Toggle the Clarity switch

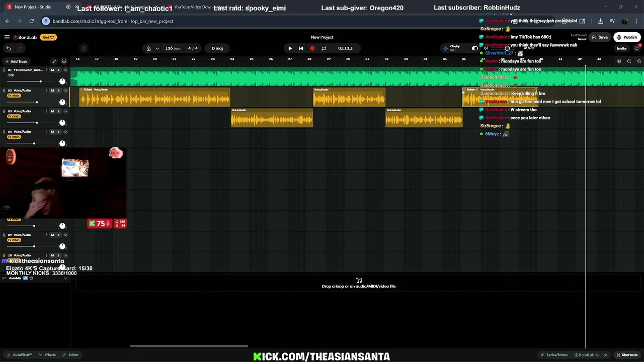point(474,48)
